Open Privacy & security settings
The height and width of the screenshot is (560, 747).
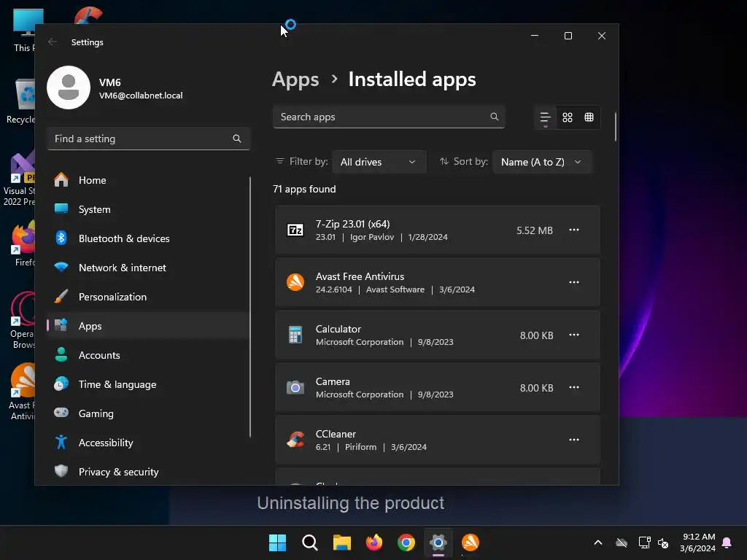[148, 472]
